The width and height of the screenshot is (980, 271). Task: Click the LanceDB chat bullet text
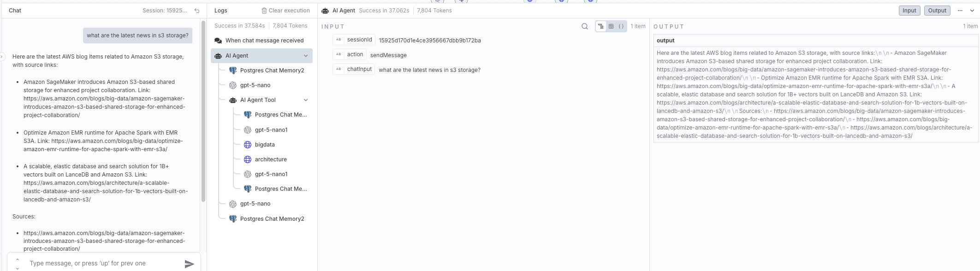click(106, 183)
